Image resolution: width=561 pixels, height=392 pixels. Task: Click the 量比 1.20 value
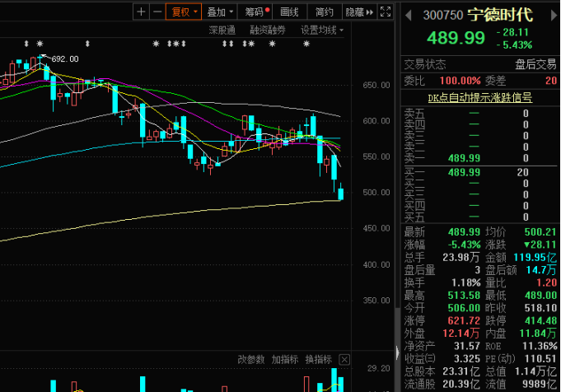pos(546,283)
